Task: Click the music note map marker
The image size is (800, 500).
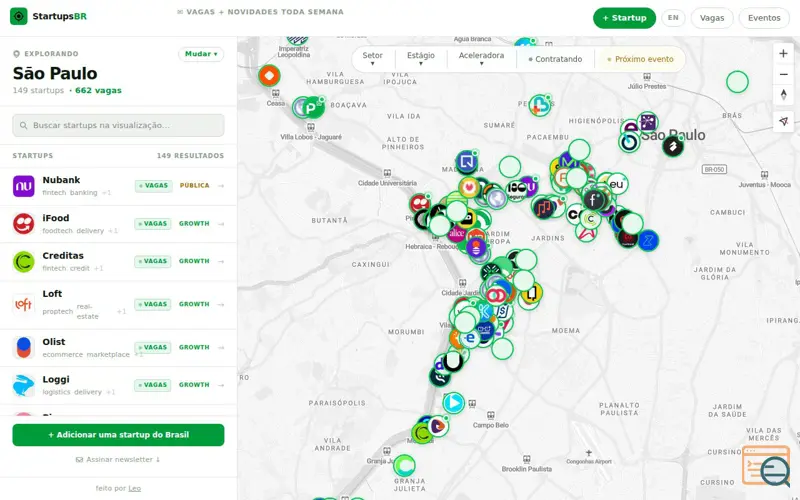Action: (x=543, y=208)
